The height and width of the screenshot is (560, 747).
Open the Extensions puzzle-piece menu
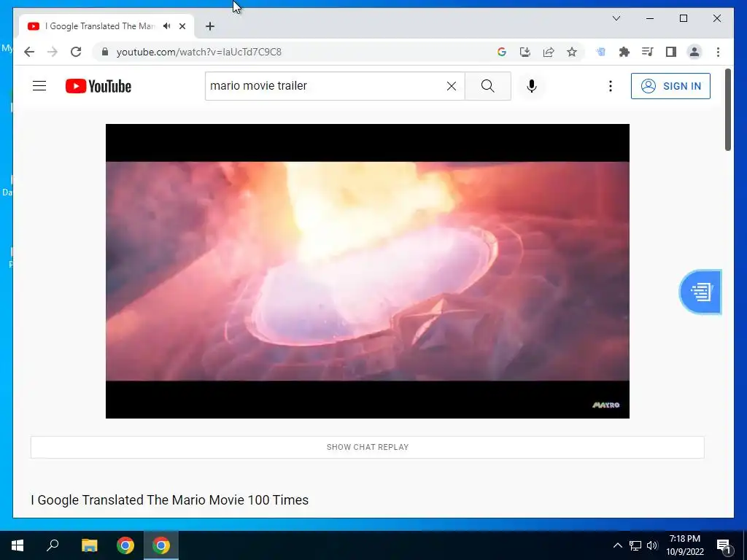tap(624, 52)
